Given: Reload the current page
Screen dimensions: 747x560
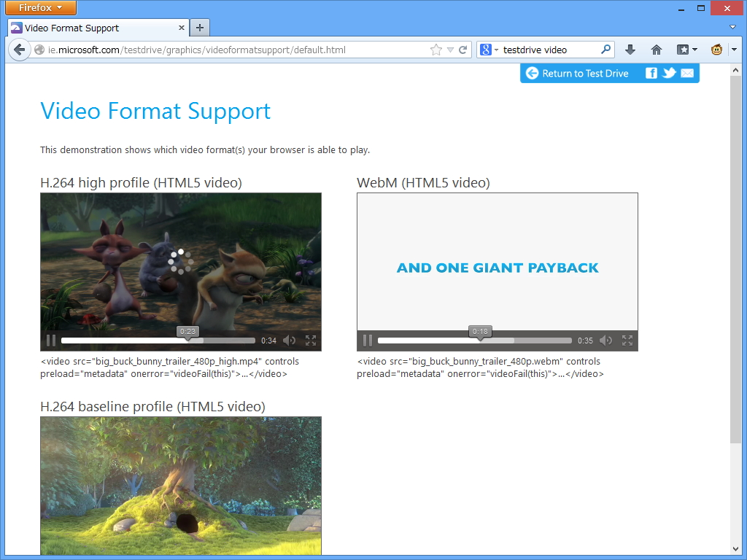Looking at the screenshot, I should pos(462,50).
